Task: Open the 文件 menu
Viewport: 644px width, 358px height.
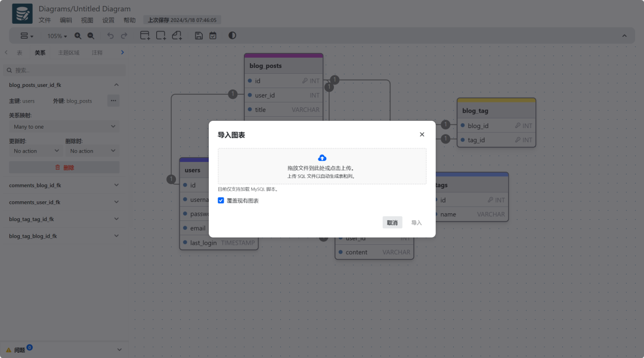Action: (x=45, y=20)
